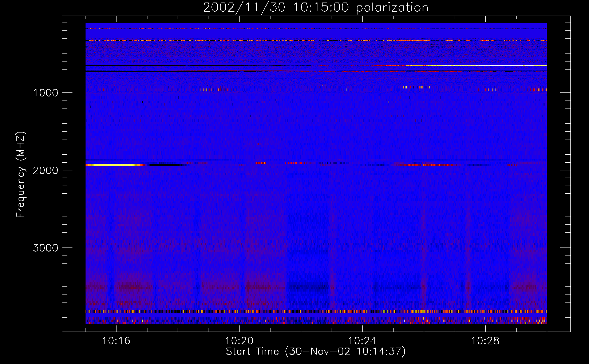
Task: Click the 3000 frequency tick label
Action: click(x=46, y=248)
